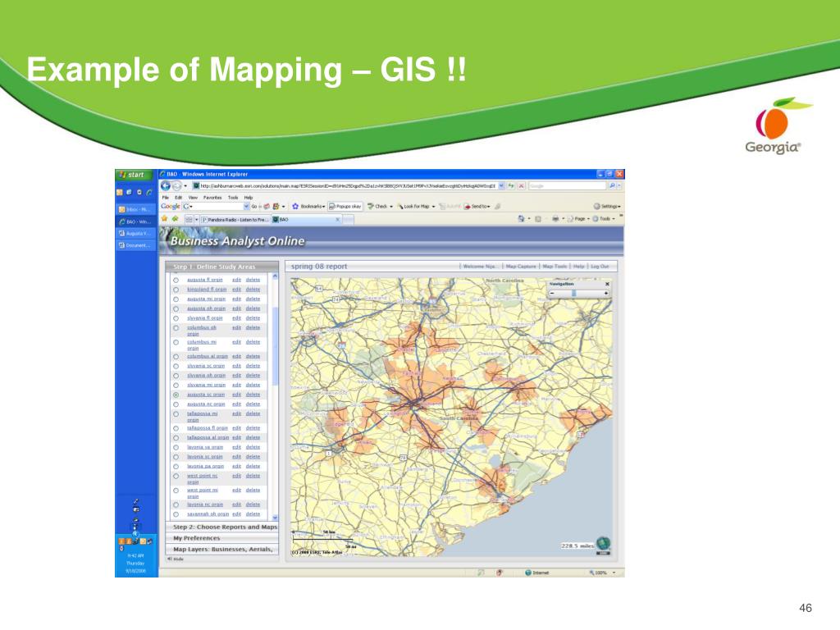This screenshot has height=630, width=840.
Task: Click the browser address bar field
Action: [345, 186]
